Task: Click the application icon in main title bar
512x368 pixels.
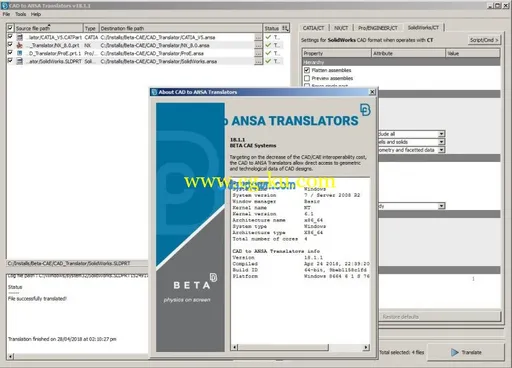Action: click(4, 5)
